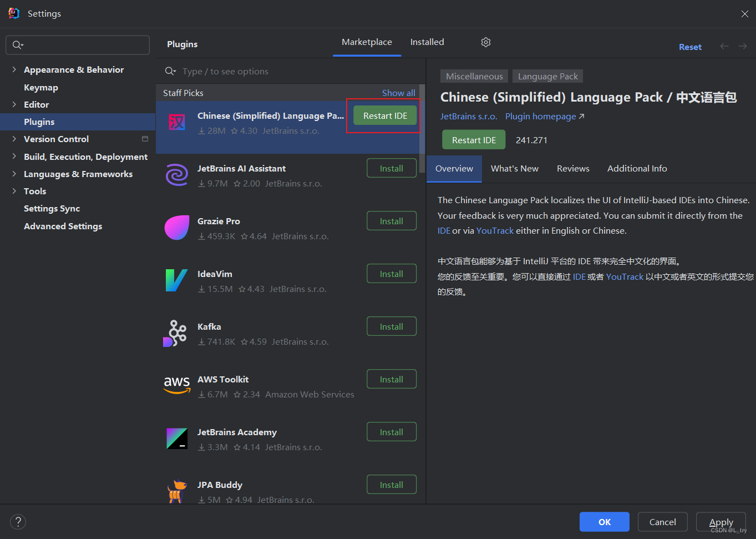
Task: Click Restart IDE in details pane
Action: point(474,140)
